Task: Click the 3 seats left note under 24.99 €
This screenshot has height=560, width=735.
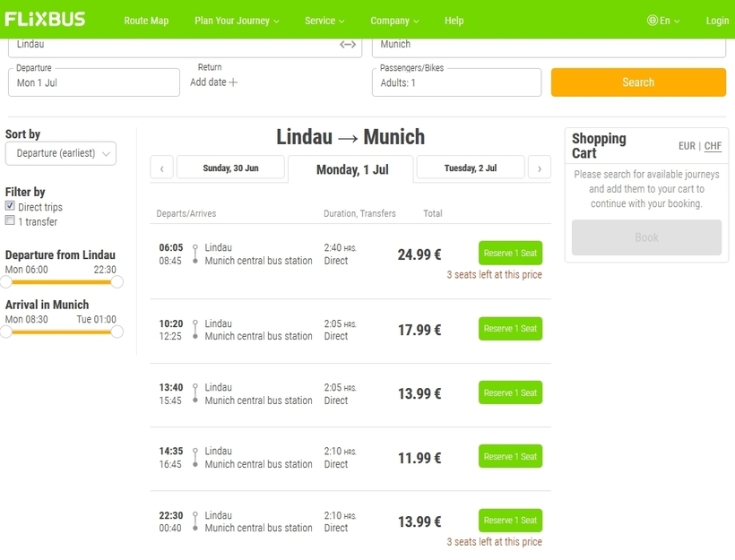Action: coord(494,274)
